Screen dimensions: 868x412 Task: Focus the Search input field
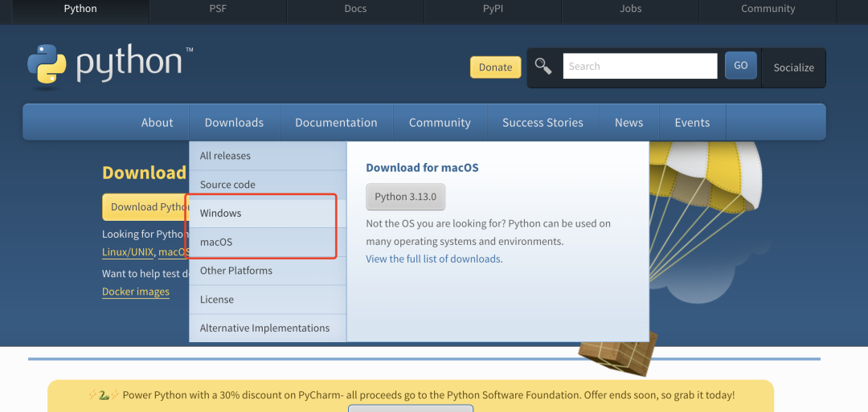pos(640,66)
